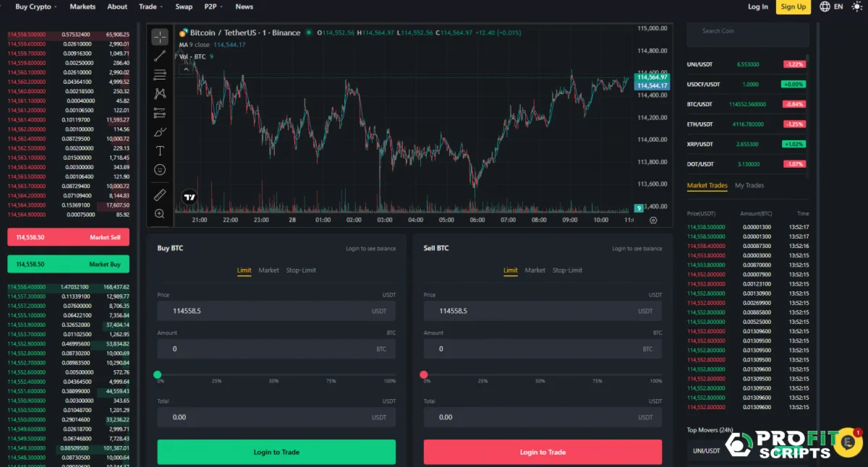Pick the emoji annotation tool

pyautogui.click(x=159, y=169)
